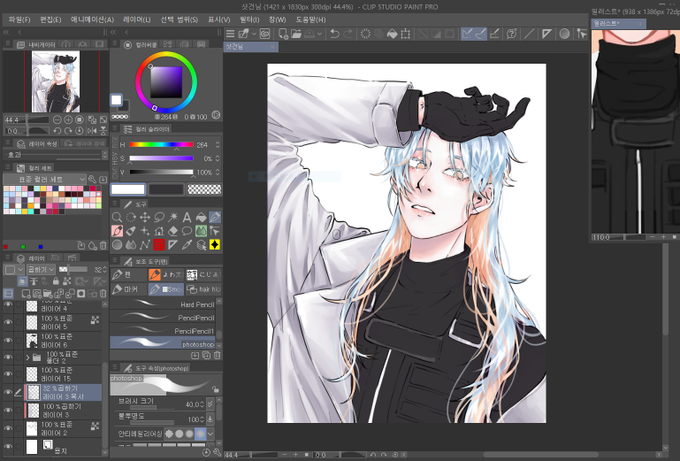Click the Clear selection sparkle circle icon

tap(365, 33)
